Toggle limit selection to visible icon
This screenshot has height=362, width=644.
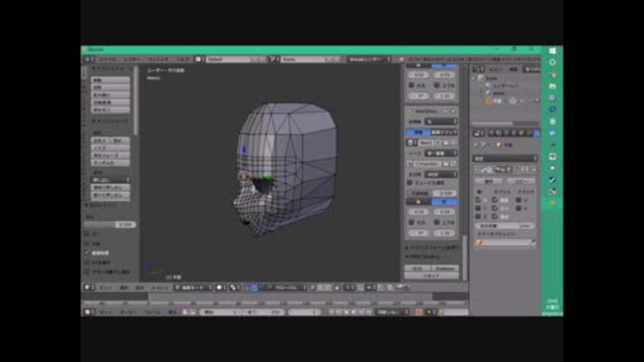(337, 288)
